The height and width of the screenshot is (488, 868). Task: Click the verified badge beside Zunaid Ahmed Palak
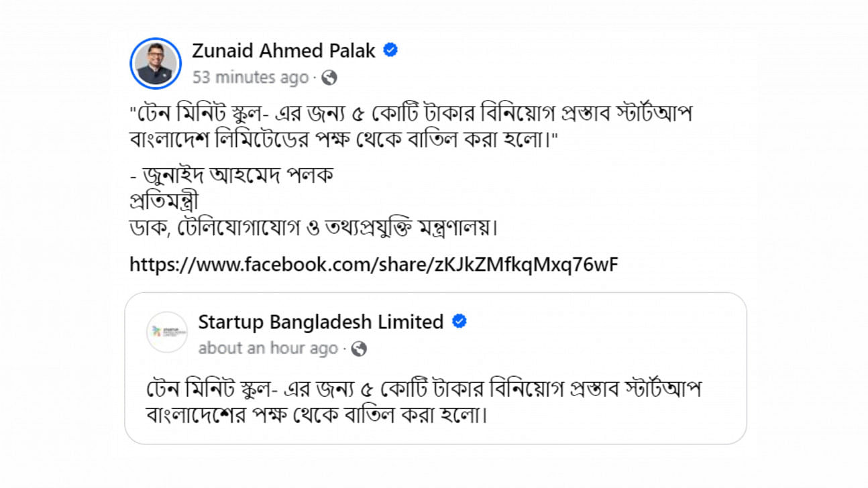click(x=390, y=50)
